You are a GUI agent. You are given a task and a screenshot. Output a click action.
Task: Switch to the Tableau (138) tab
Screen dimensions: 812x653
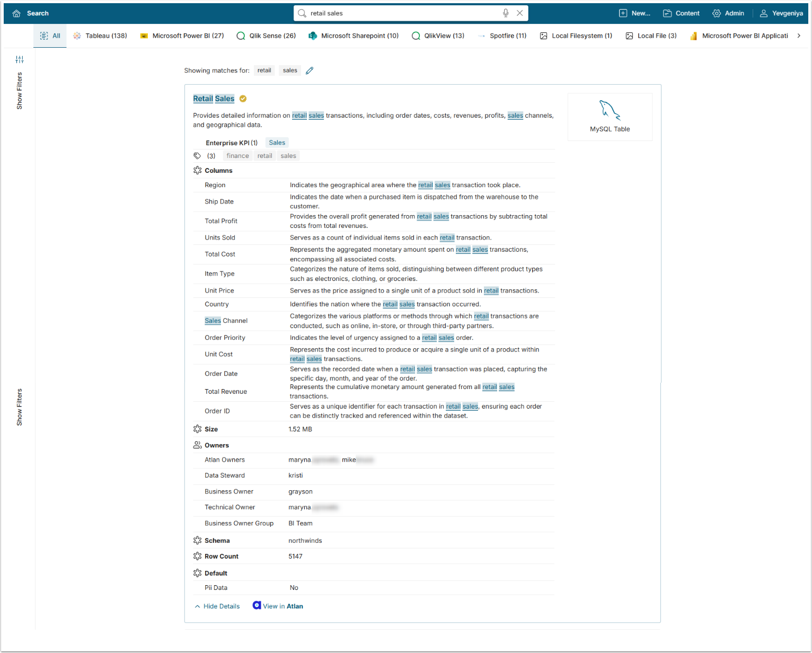tap(100, 36)
